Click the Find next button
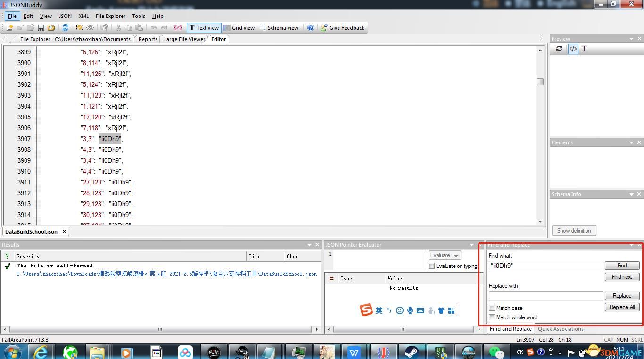The height and width of the screenshot is (359, 644). (x=622, y=277)
